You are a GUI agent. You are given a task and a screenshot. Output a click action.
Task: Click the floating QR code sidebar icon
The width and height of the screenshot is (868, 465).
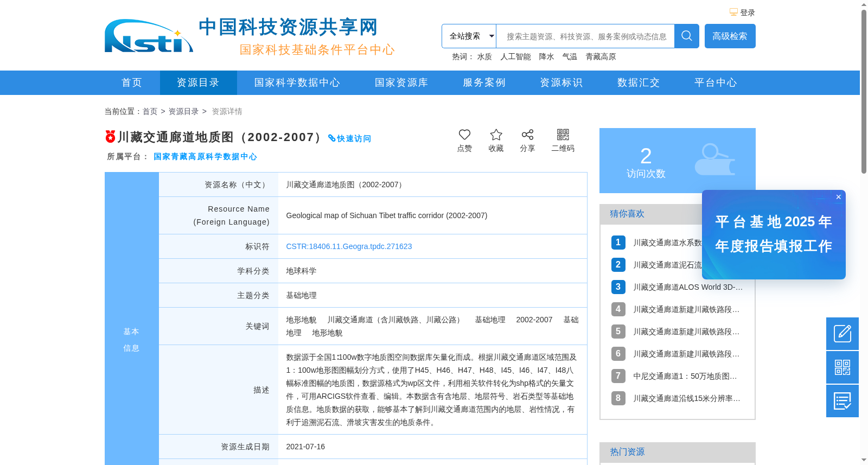[x=843, y=367]
